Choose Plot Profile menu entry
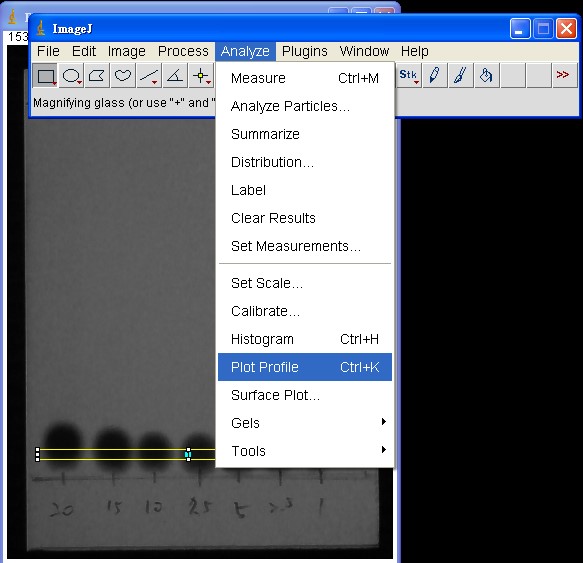The width and height of the screenshot is (583, 563). 305,367
